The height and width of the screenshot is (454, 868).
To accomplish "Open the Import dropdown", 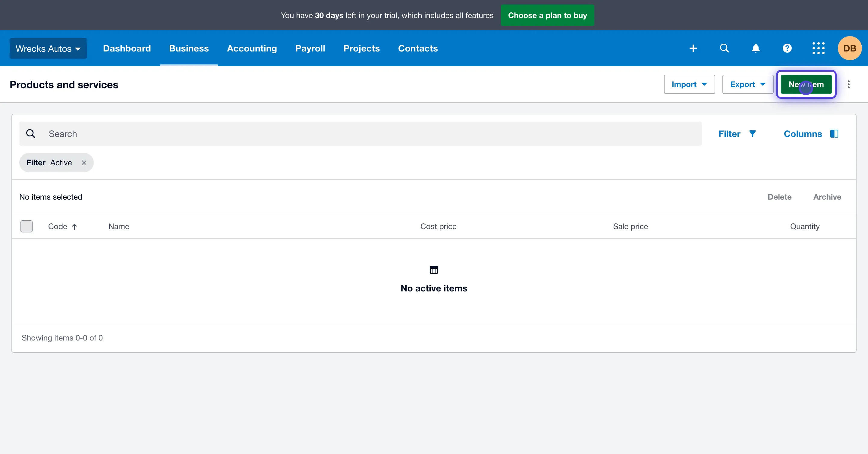I will (x=689, y=84).
